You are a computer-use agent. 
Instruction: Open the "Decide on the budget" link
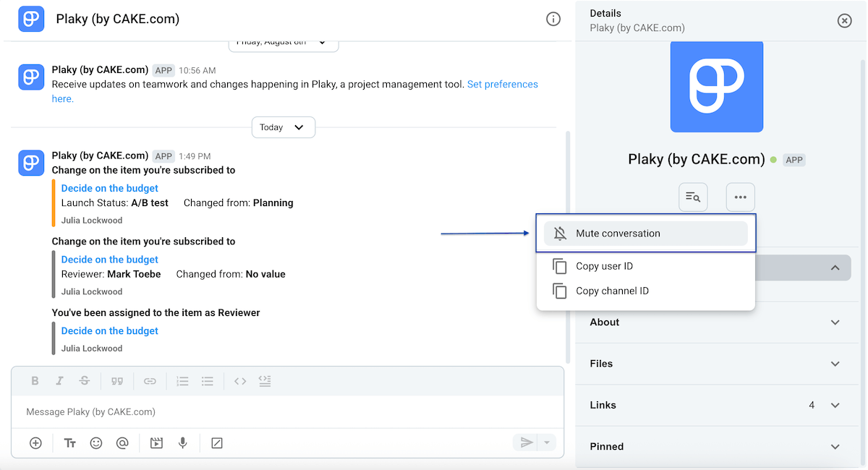click(109, 187)
